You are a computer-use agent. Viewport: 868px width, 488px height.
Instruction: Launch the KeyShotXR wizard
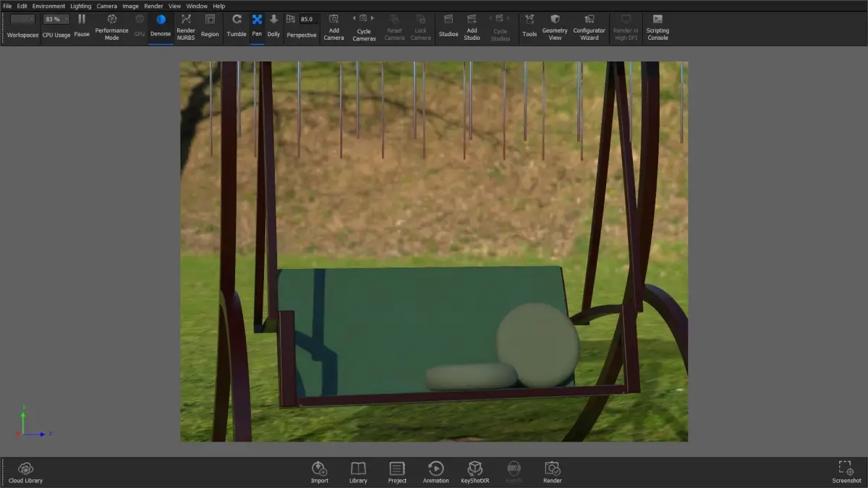pos(475,473)
